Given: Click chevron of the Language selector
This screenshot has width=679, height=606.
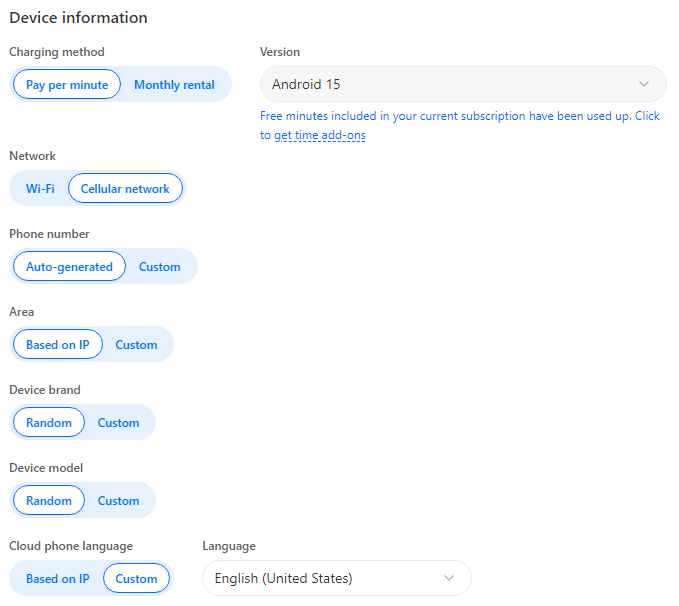Looking at the screenshot, I should point(449,578).
